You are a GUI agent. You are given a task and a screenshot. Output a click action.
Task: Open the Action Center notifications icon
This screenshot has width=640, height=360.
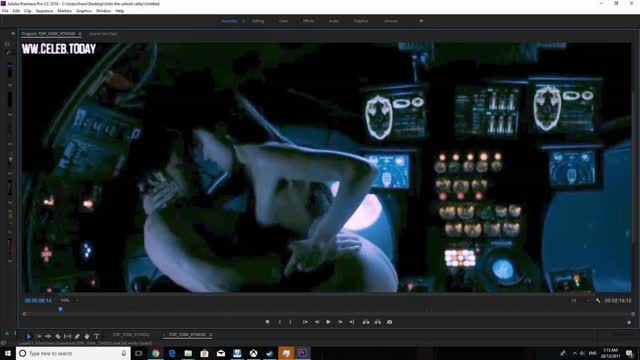tap(629, 353)
